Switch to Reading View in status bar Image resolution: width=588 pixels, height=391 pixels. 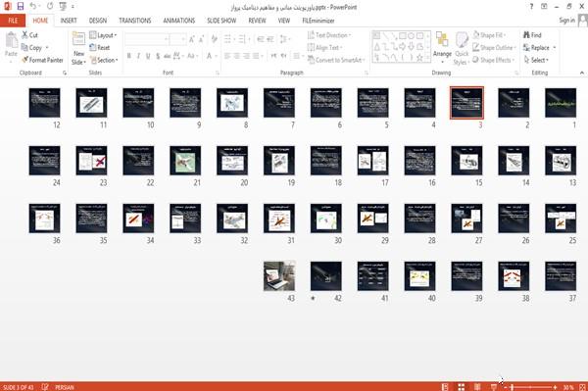477,387
